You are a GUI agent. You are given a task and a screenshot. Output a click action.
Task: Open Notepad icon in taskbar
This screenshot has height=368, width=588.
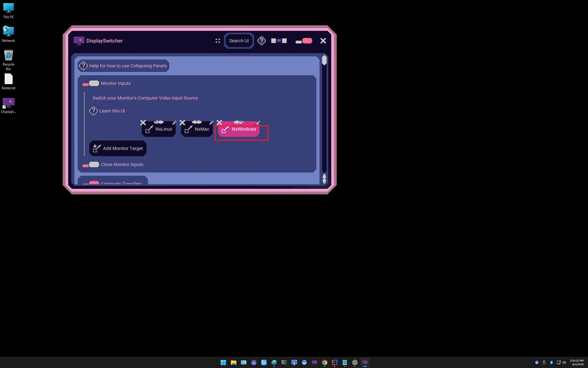click(x=345, y=362)
